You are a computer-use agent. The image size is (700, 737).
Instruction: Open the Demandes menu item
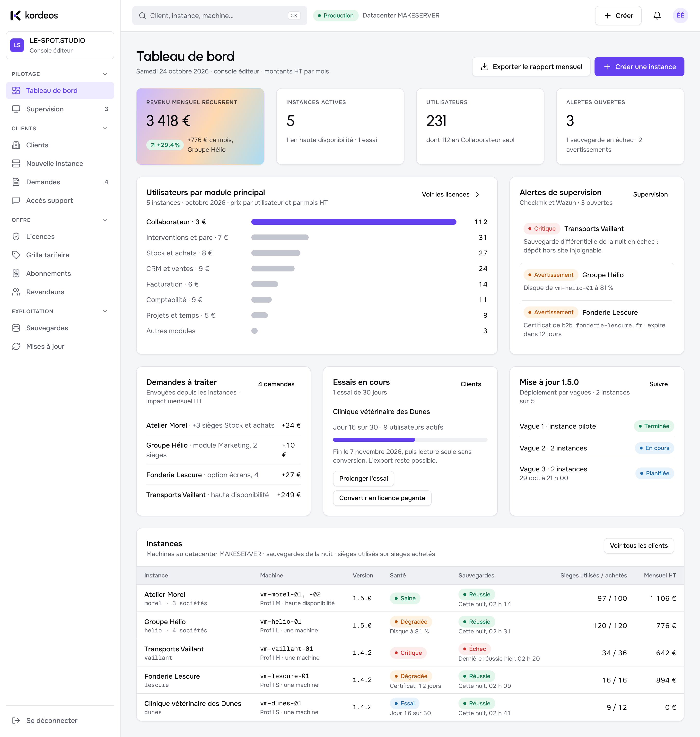point(60,182)
